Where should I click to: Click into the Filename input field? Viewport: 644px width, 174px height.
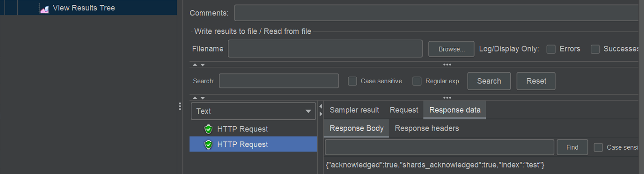[325, 49]
